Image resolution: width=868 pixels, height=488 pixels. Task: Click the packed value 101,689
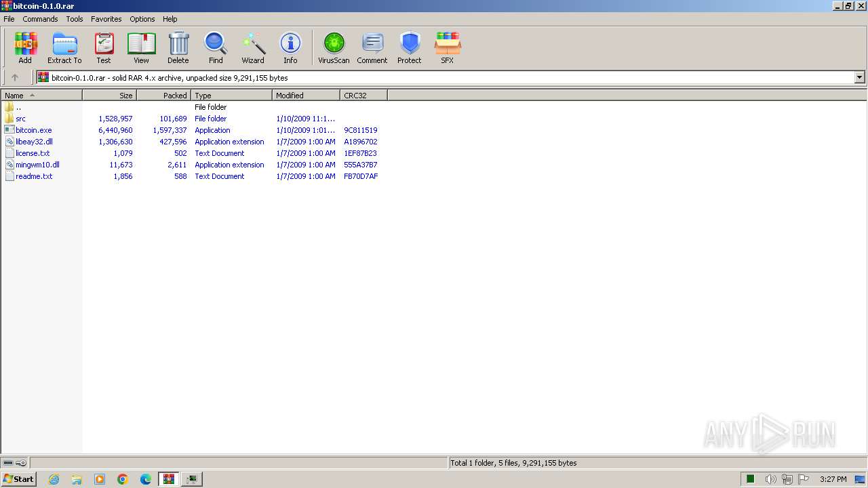point(173,119)
